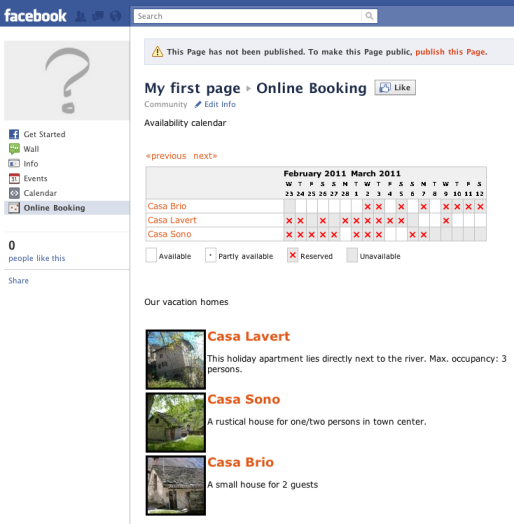Click the search magnifier icon
514x524 pixels.
[x=369, y=16]
